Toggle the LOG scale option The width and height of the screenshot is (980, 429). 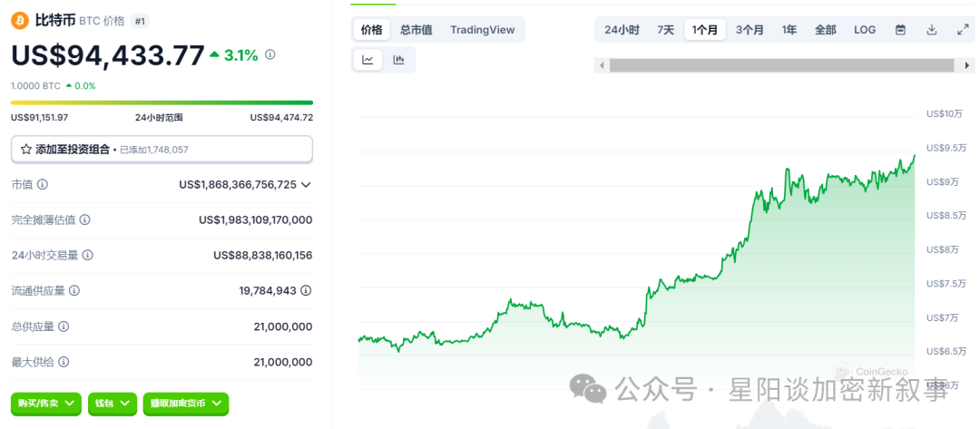point(865,30)
